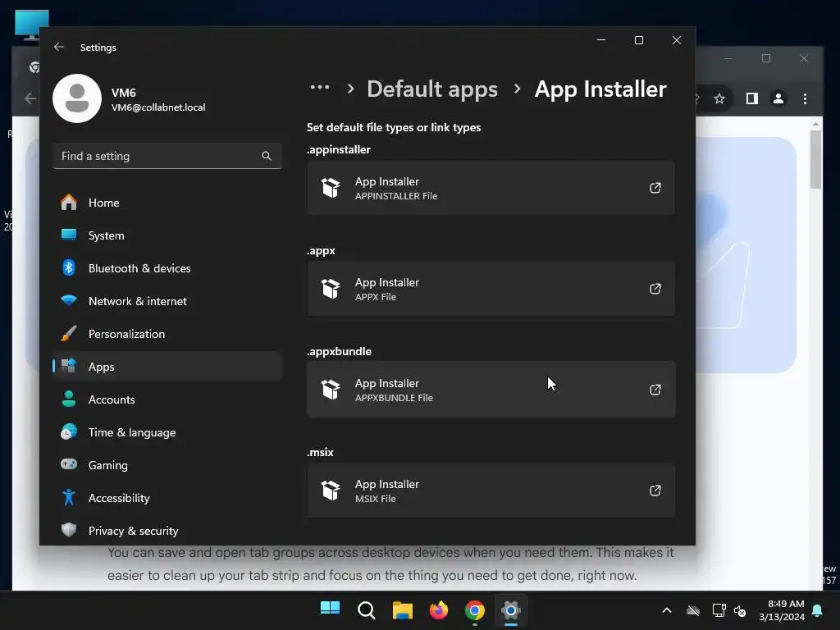Select the Apps category in sidebar

167,367
